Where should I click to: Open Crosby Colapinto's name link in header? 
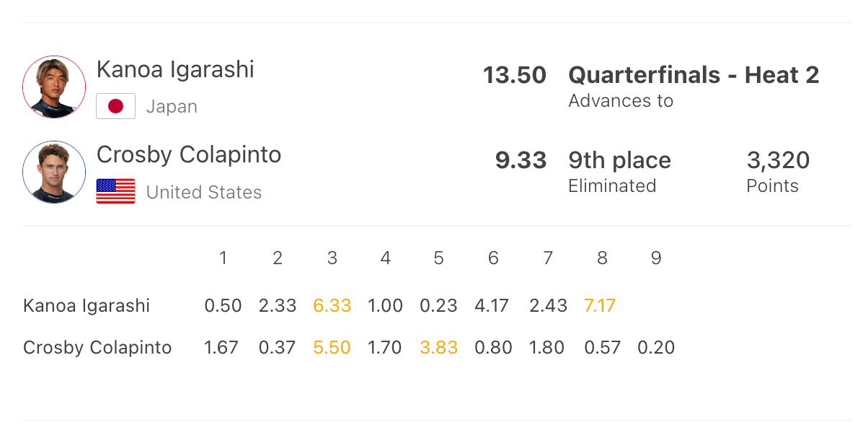point(189,154)
